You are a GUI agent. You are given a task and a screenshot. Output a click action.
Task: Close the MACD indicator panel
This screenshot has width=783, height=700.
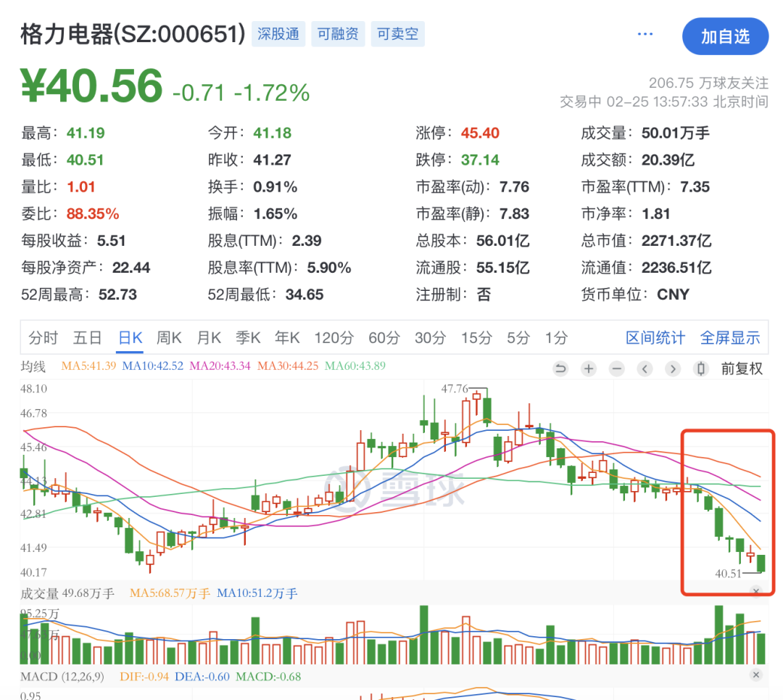[x=756, y=675]
